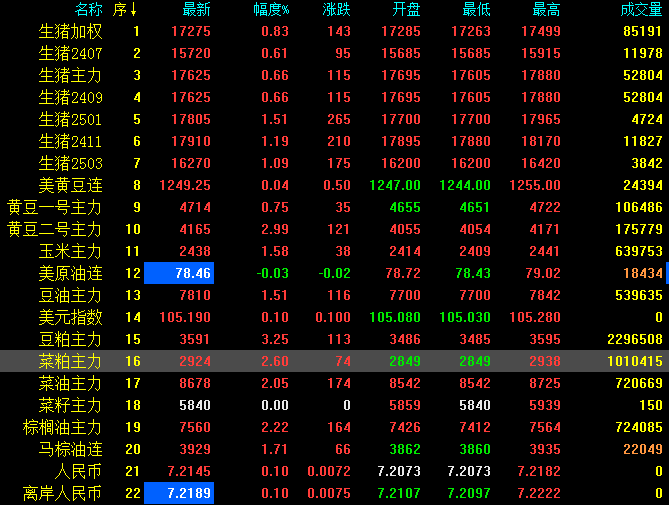This screenshot has height=505, width=669.
Task: Select the 马棕油连 row name
Action: coord(70,450)
